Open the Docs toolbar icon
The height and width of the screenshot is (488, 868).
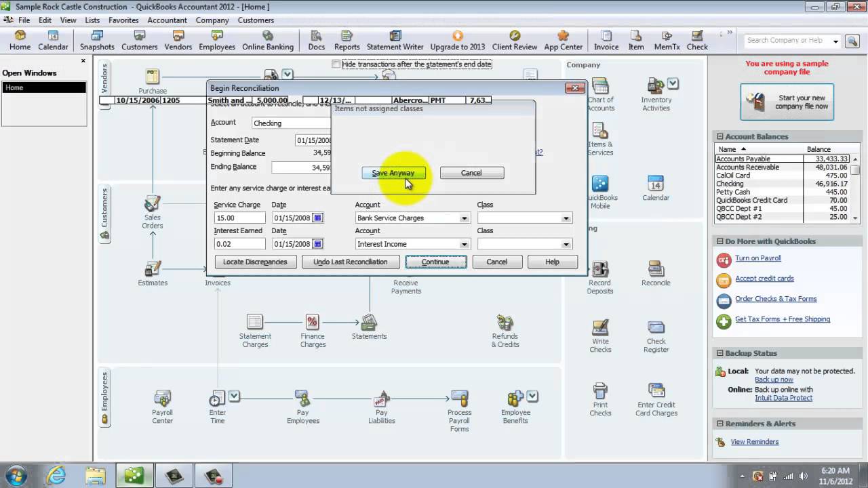(317, 41)
